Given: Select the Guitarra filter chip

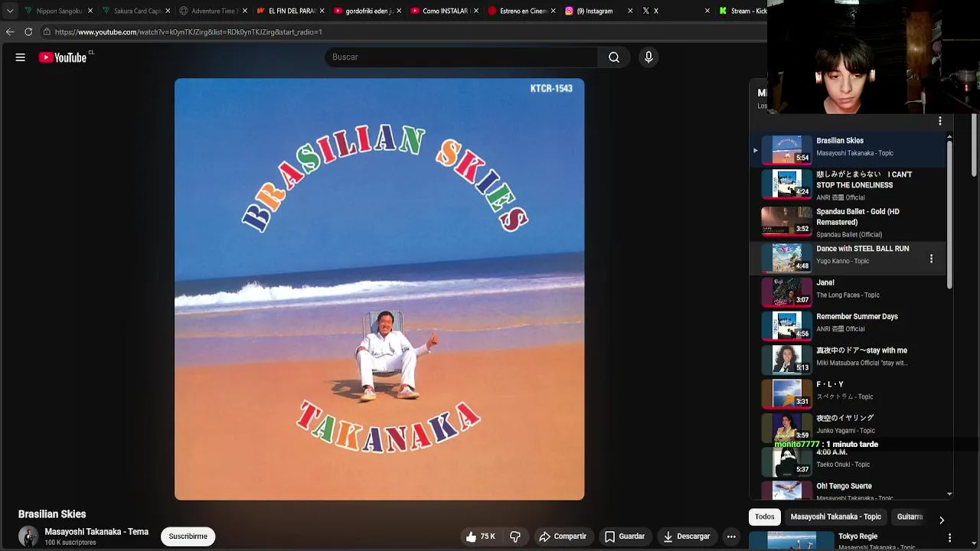Looking at the screenshot, I should click(x=910, y=517).
